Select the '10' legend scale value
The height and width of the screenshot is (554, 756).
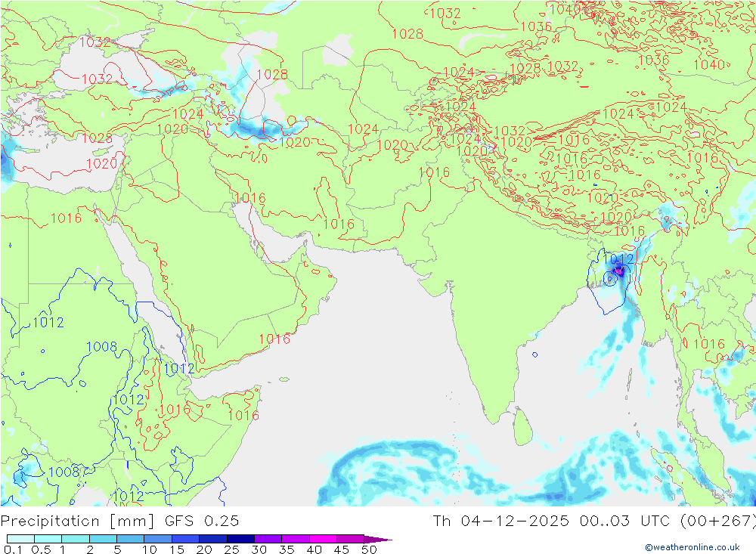click(x=150, y=549)
